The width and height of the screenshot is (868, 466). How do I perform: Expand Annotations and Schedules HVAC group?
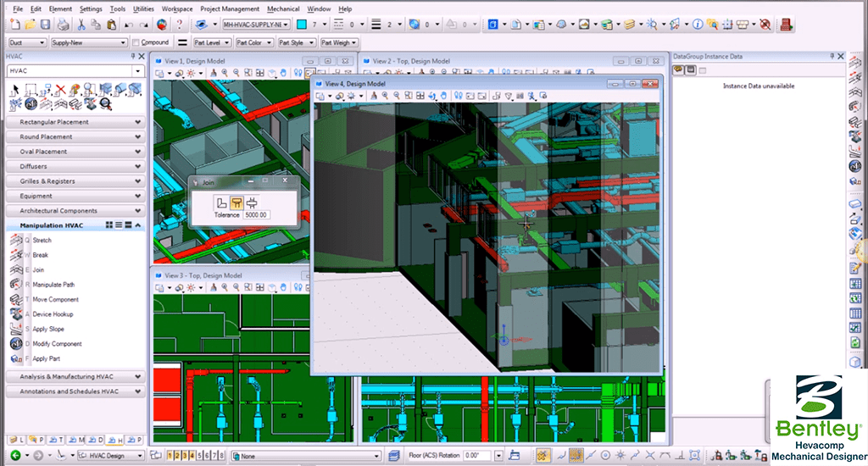(x=75, y=391)
